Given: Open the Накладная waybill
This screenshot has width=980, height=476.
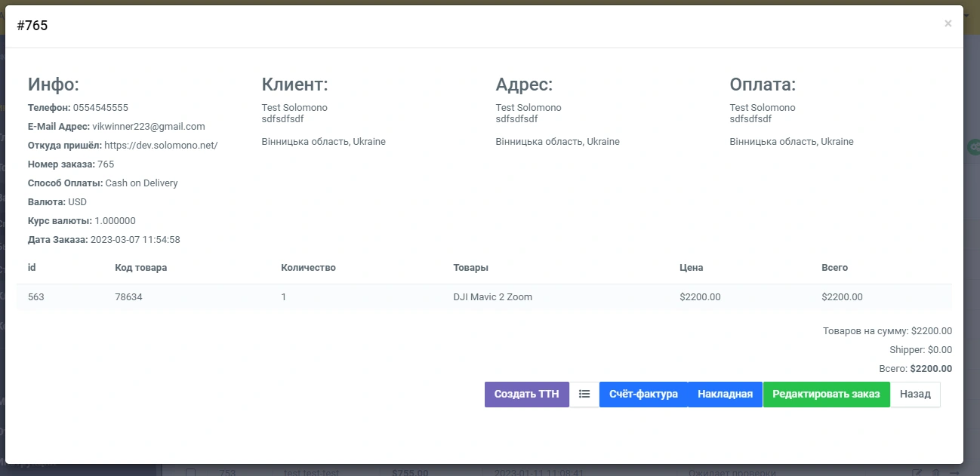Looking at the screenshot, I should tap(725, 394).
